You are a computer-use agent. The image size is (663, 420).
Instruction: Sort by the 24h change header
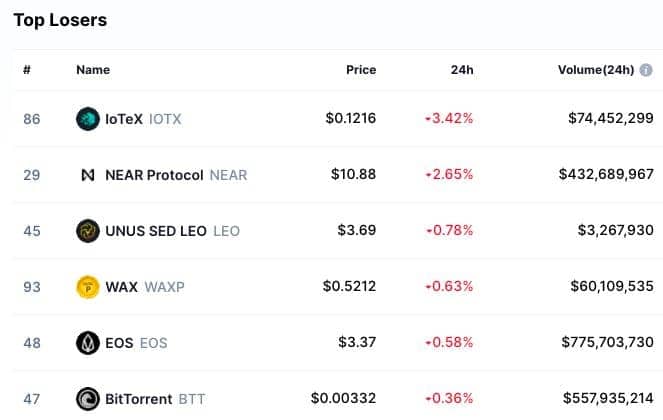click(462, 70)
